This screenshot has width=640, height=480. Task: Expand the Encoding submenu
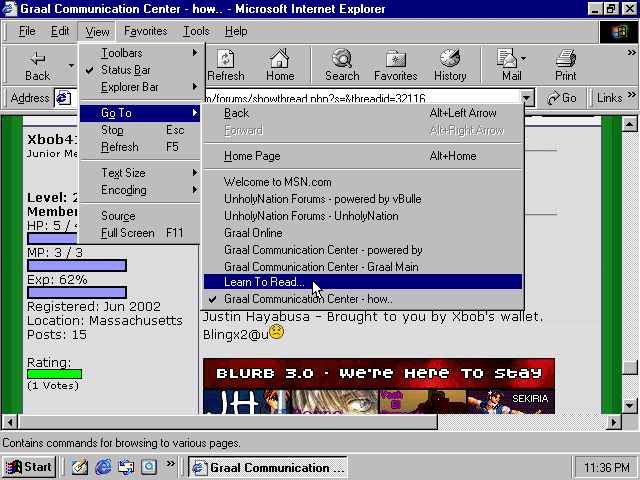click(141, 190)
